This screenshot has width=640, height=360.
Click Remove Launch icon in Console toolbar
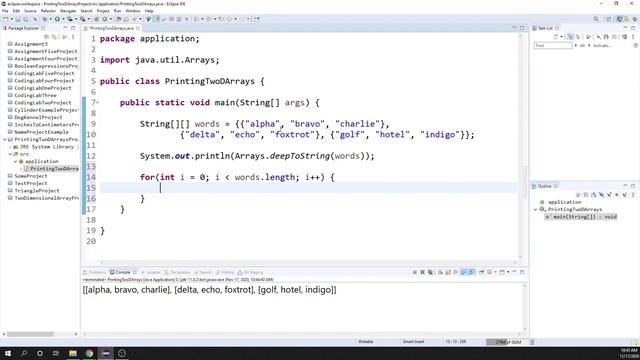pyautogui.click(x=422, y=272)
